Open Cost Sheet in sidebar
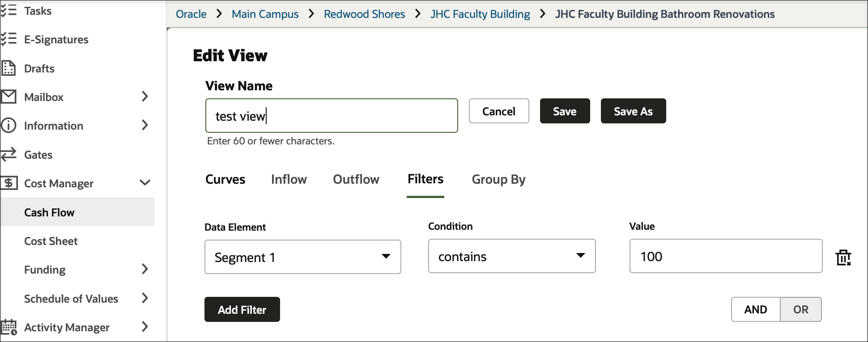The width and height of the screenshot is (868, 342). click(x=51, y=241)
